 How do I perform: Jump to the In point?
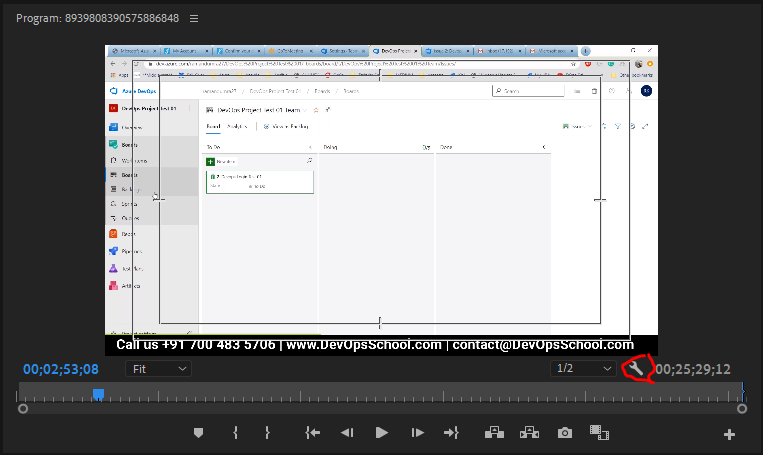(313, 433)
